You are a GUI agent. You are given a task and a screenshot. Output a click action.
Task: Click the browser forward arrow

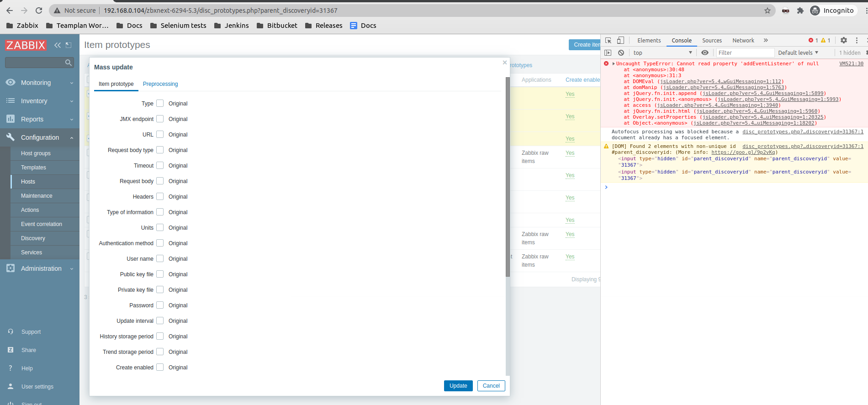(24, 11)
